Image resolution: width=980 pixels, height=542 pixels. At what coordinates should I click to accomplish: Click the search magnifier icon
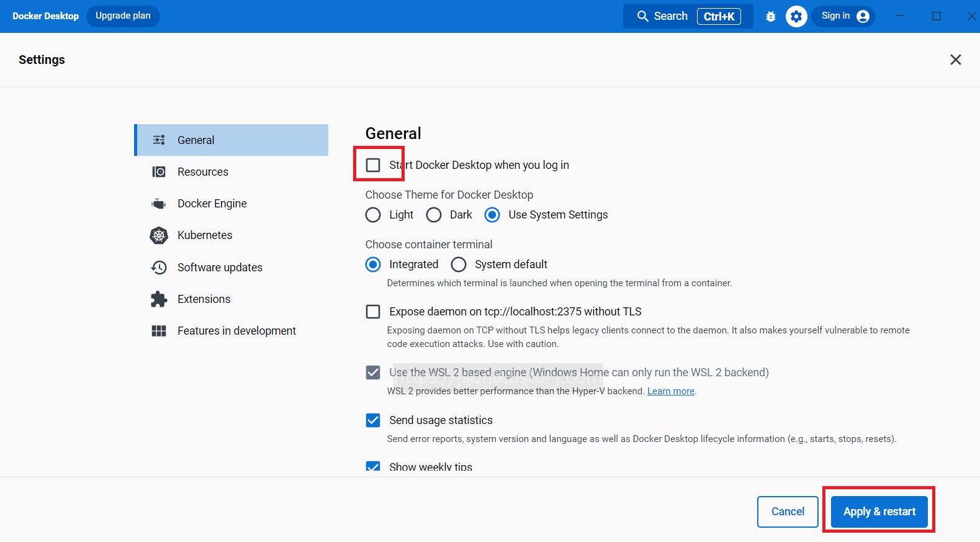(x=643, y=16)
